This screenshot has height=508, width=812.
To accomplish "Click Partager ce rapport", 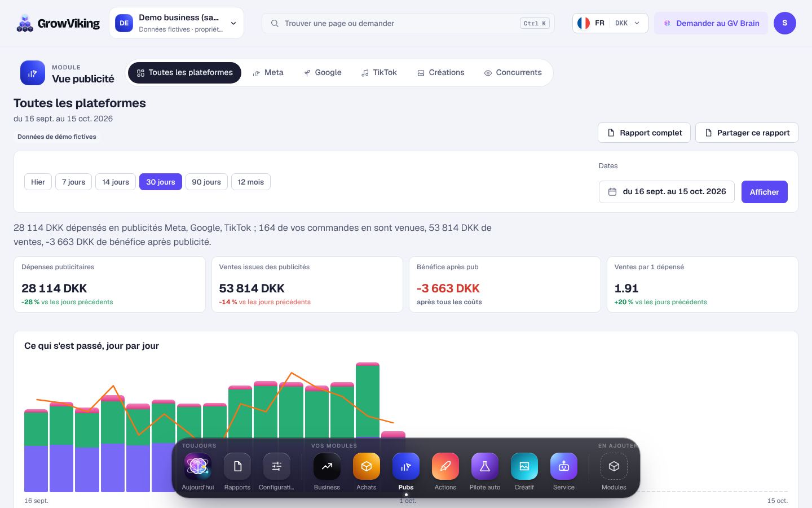I will (747, 133).
